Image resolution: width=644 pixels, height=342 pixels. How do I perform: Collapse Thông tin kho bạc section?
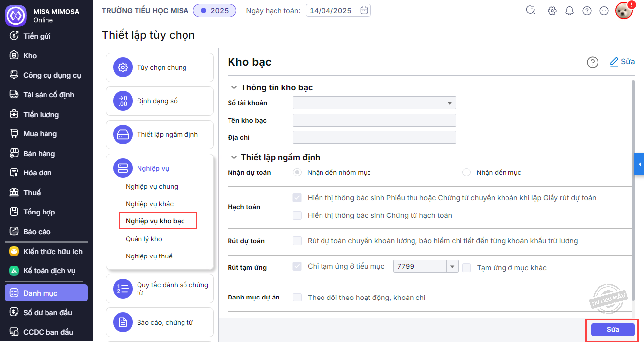(x=234, y=87)
